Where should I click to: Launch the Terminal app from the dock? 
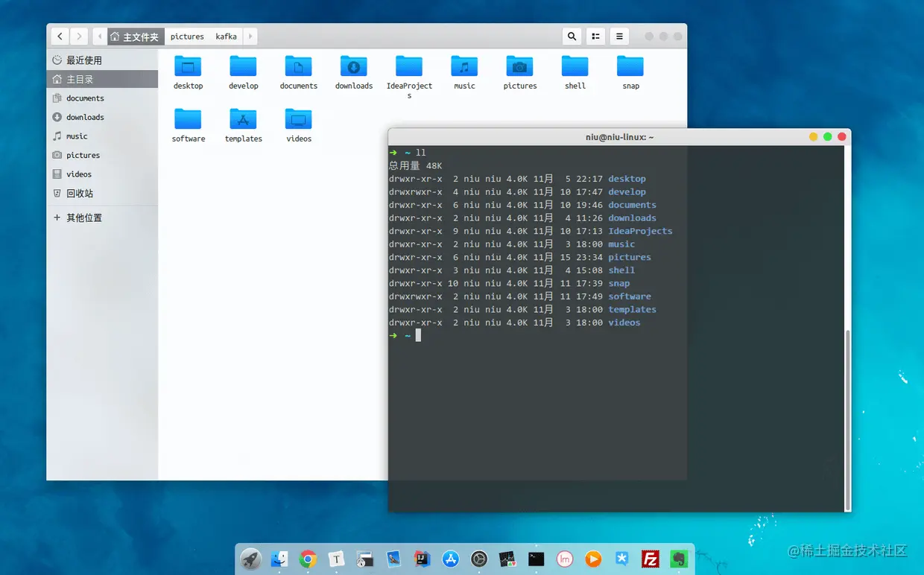pyautogui.click(x=536, y=559)
